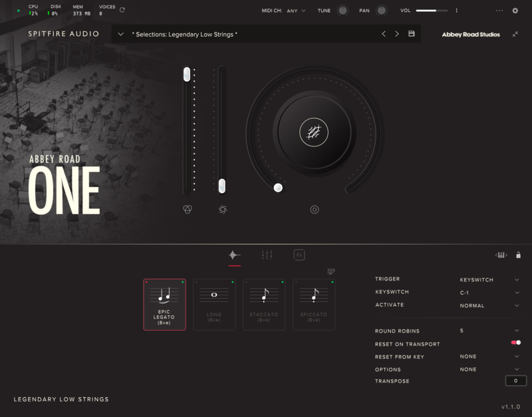Click the dynamics slider handle
Viewport: 532px width, 417px height.
222,186
